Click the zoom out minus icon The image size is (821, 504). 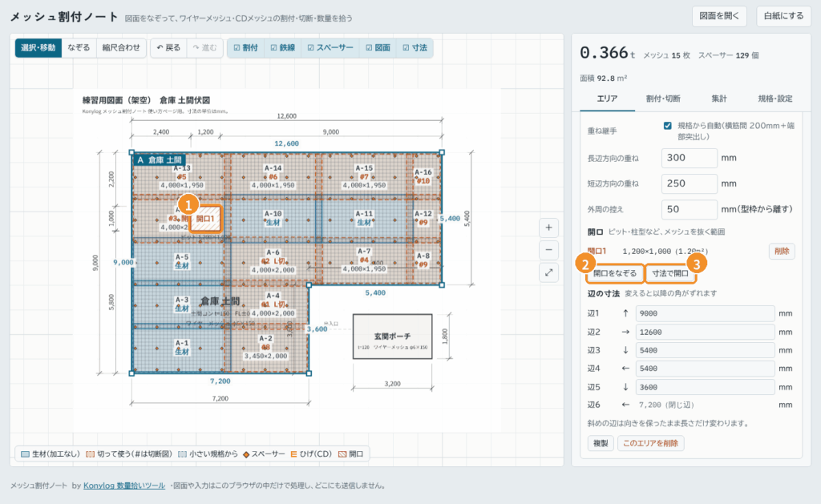click(548, 250)
